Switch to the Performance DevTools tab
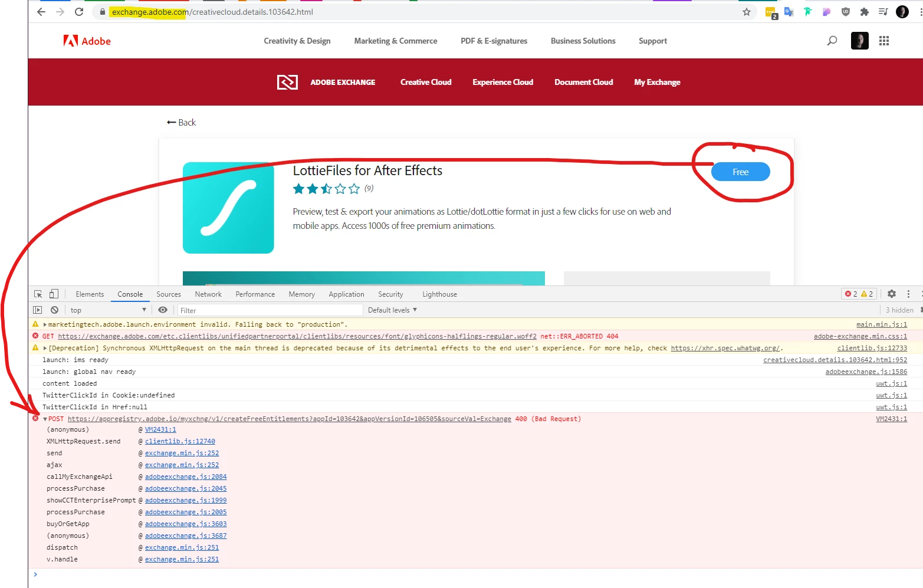 (x=255, y=294)
